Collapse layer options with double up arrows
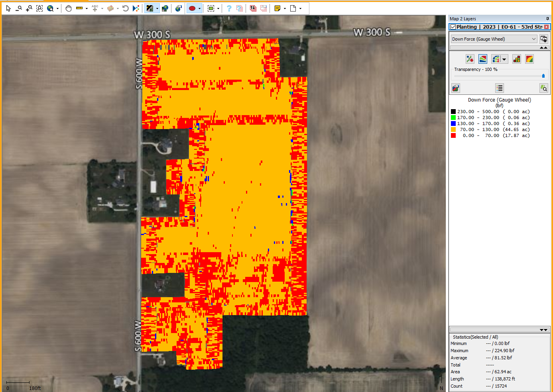 [x=543, y=48]
